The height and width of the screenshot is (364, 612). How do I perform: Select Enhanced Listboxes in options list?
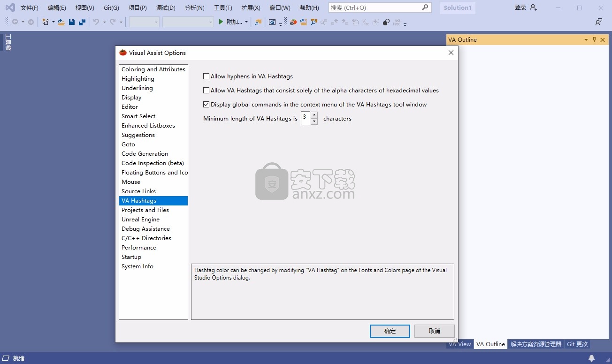(x=153, y=126)
